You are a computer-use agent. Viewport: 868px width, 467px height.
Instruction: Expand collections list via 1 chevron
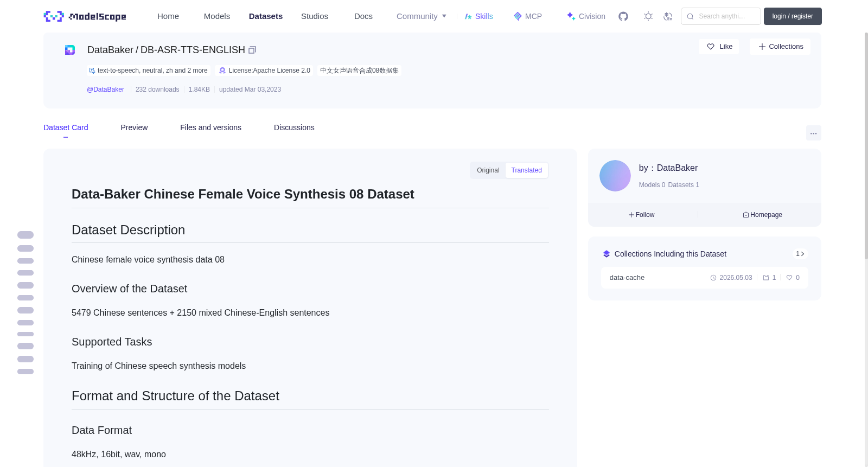[800, 254]
